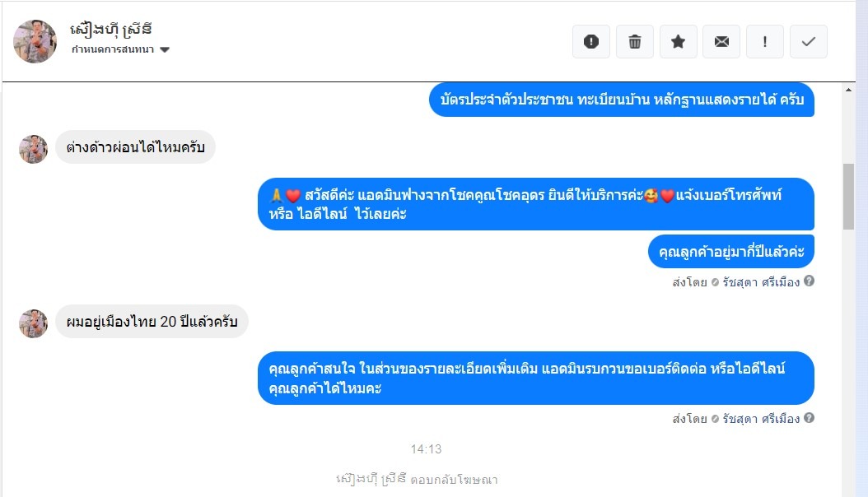Click sender name รัชสุดา ศรีเมือง under first reply
The width and height of the screenshot is (868, 497).
tap(761, 282)
